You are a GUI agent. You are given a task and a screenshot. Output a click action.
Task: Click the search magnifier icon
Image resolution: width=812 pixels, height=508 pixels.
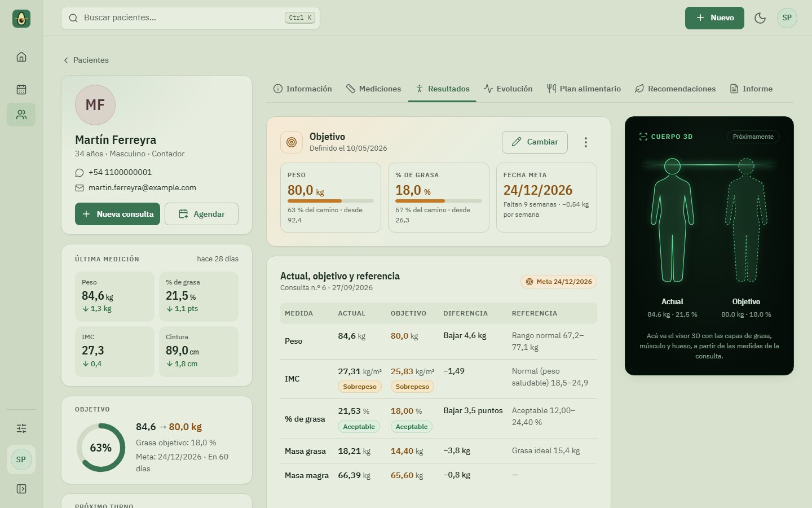pos(73,18)
